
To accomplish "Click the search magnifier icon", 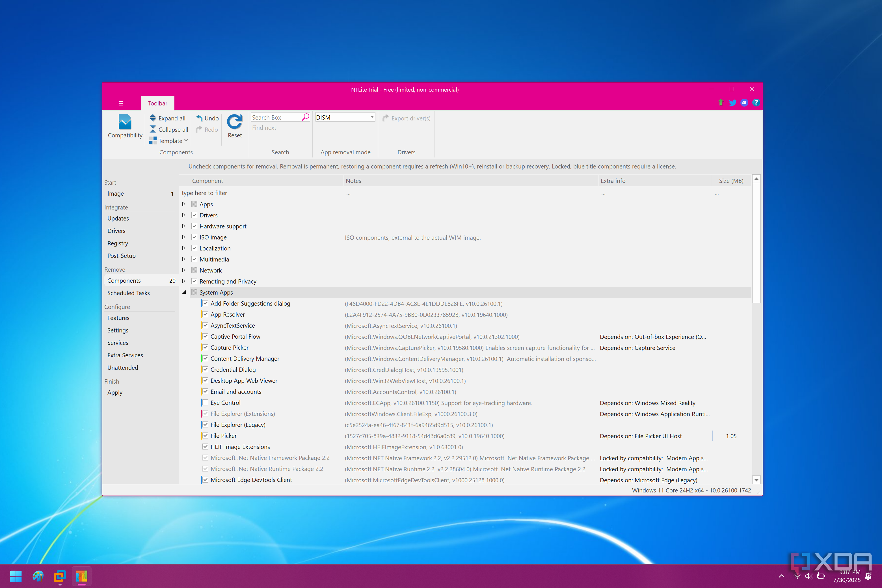I will tap(305, 117).
